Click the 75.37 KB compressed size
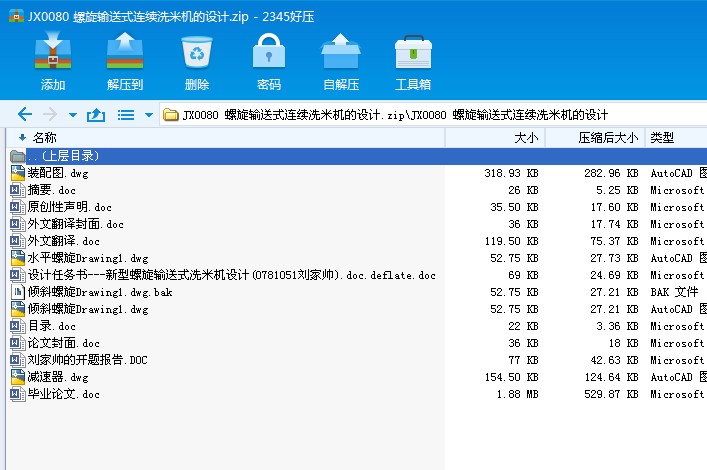 click(x=614, y=241)
